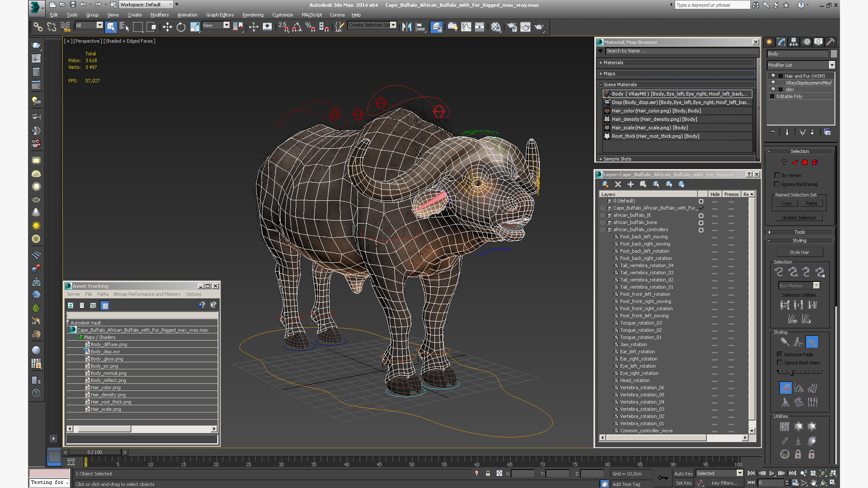Click the Mirror tool icon
This screenshot has width=868, height=488.
pos(407,27)
